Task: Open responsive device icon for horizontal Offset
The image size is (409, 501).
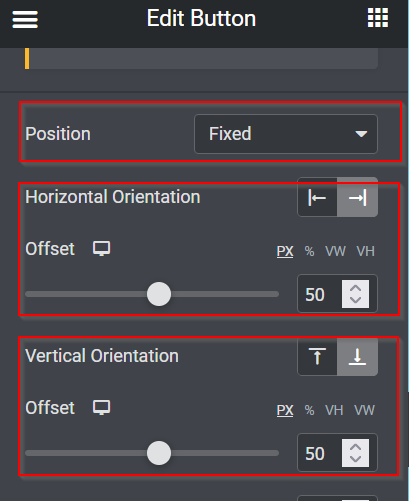Action: pos(101,249)
